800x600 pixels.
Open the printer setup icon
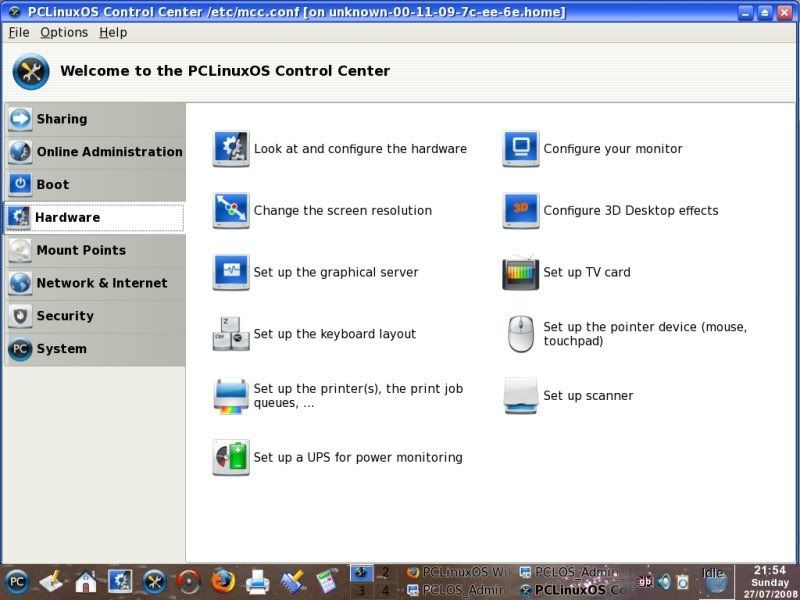(x=231, y=395)
